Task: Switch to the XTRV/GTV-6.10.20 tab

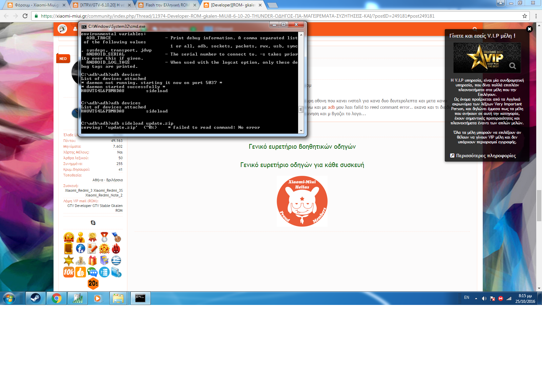Action: coord(102,5)
